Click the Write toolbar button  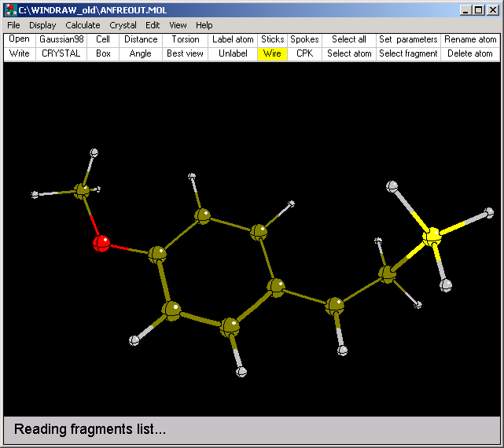point(20,53)
